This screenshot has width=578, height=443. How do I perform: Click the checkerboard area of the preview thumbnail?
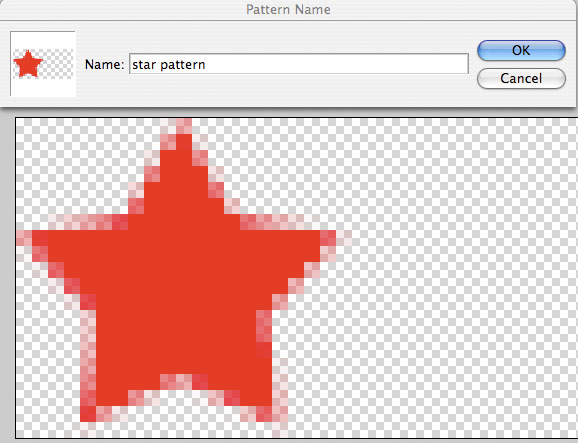pos(59,64)
